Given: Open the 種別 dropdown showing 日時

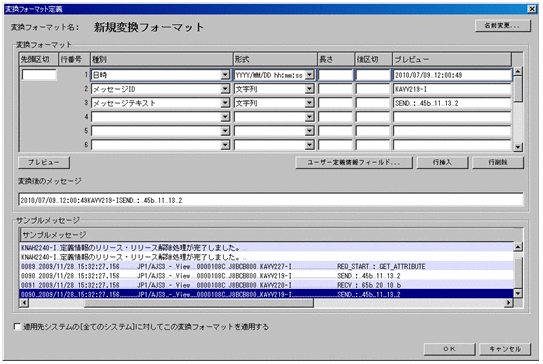Looking at the screenshot, I should click(x=225, y=75).
